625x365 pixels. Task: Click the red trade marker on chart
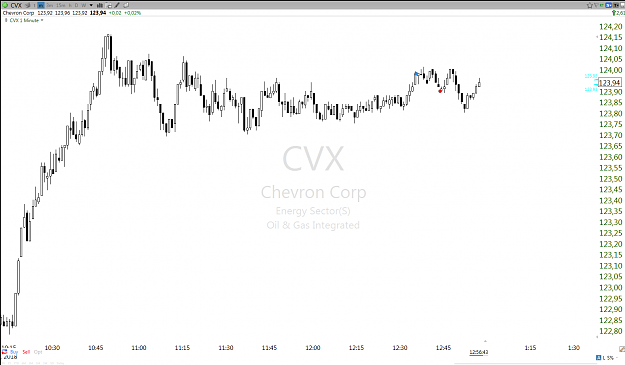tap(440, 91)
